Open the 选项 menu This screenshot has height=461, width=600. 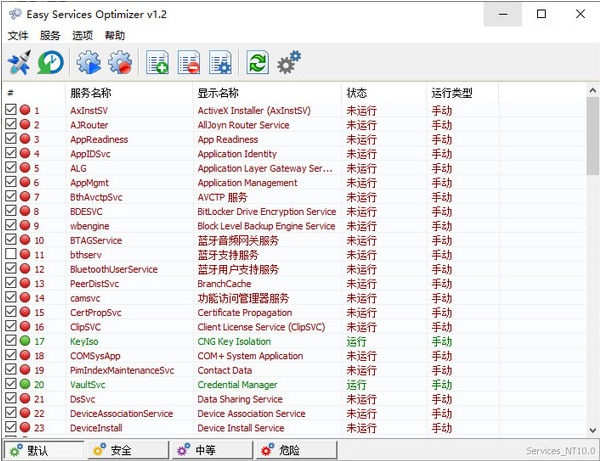coord(83,35)
